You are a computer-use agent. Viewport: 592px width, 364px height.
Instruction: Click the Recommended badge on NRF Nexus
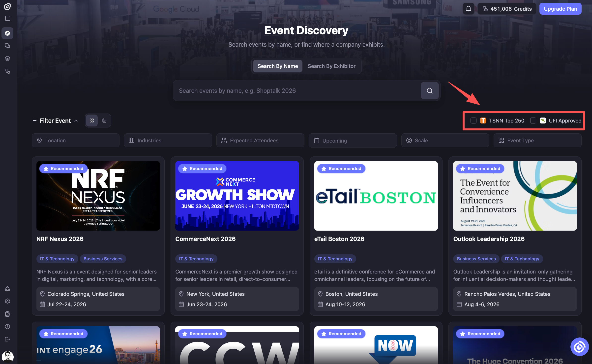pos(63,169)
